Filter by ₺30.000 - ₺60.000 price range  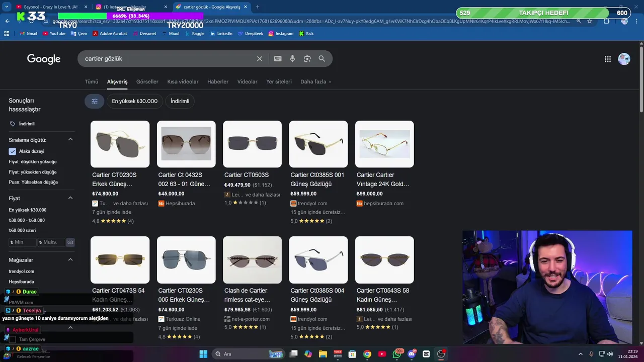coord(27,220)
